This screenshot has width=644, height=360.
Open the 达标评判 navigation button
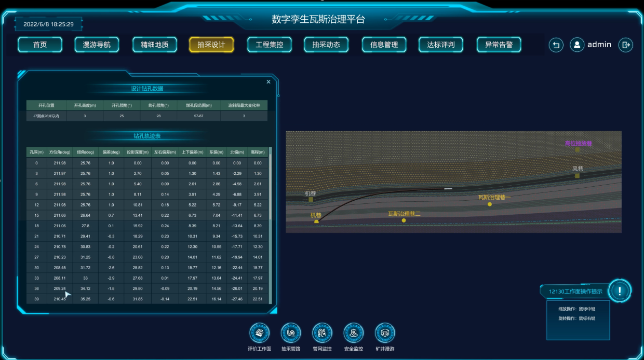[441, 45]
